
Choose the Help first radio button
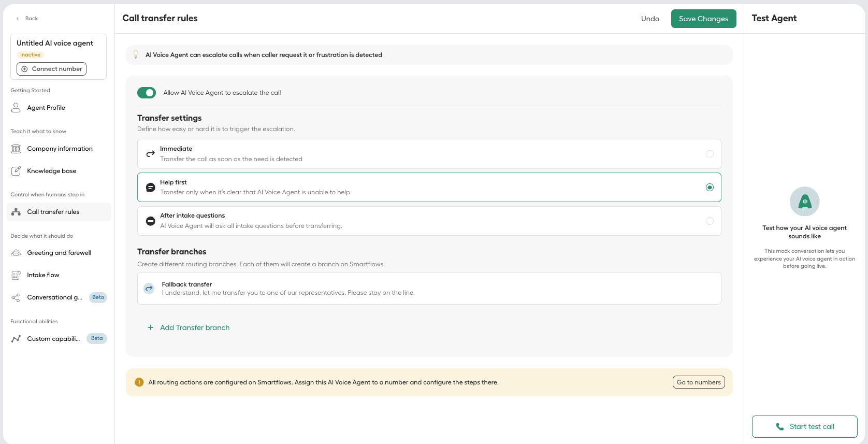pyautogui.click(x=710, y=188)
